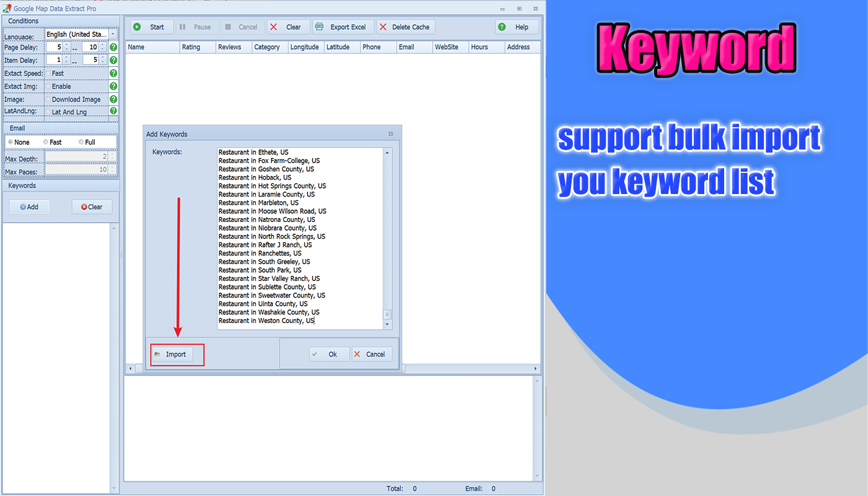This screenshot has height=496, width=868.
Task: Confirm keywords with the Ok button
Action: (x=329, y=355)
